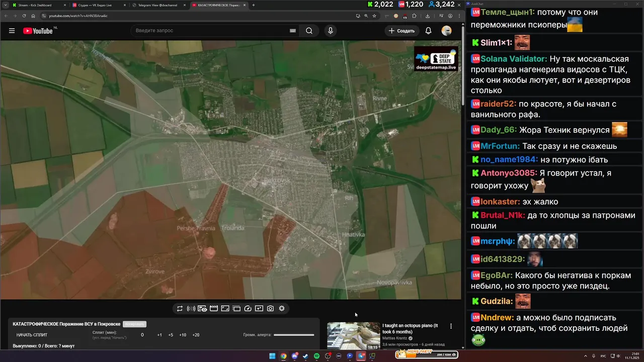Viewport: 644px width, 362px height.
Task: Switch to Telegram: View @dvachannel tab
Action: click(x=159, y=5)
